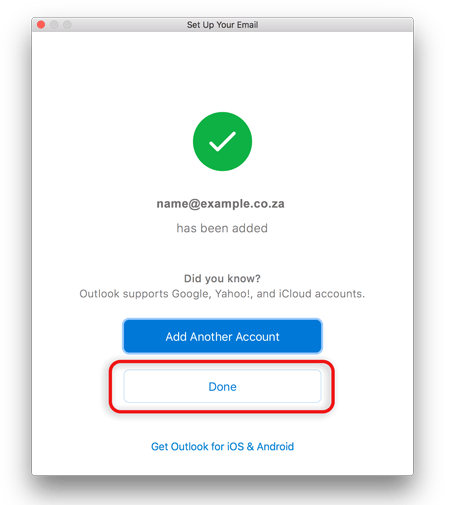The width and height of the screenshot is (450, 505).
Task: Close the Set Up Your Email window
Action: 41,25
